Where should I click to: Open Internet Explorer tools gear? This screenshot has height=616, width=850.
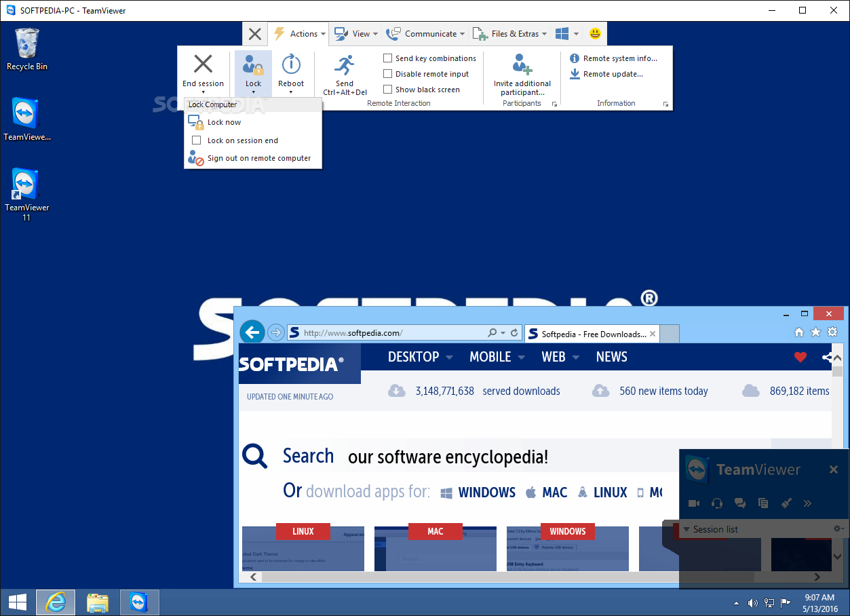pos(832,332)
